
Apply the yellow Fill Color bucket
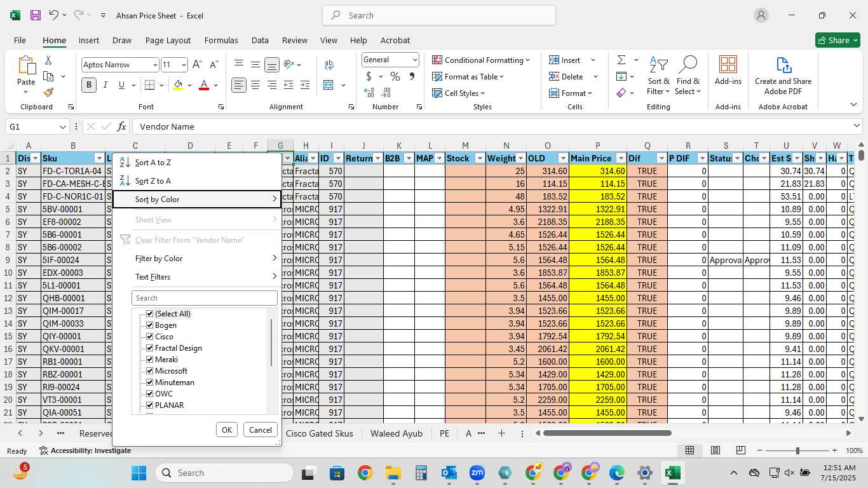tap(178, 85)
